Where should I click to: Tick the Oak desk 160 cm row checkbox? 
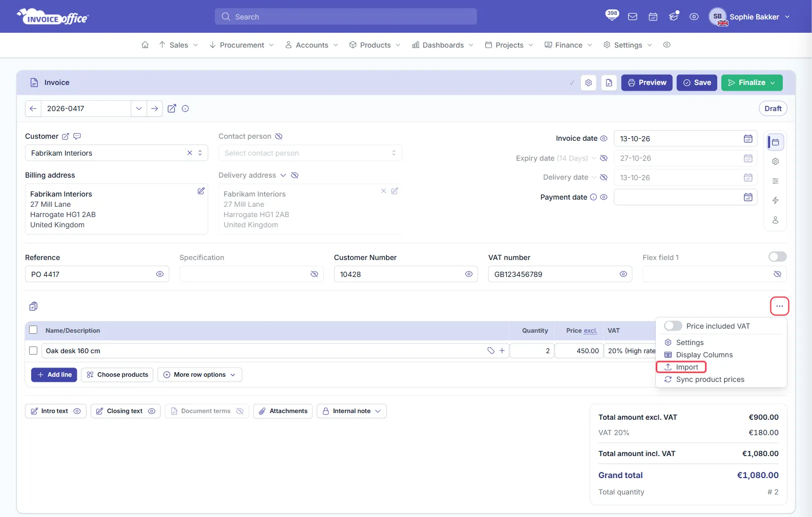tap(33, 351)
